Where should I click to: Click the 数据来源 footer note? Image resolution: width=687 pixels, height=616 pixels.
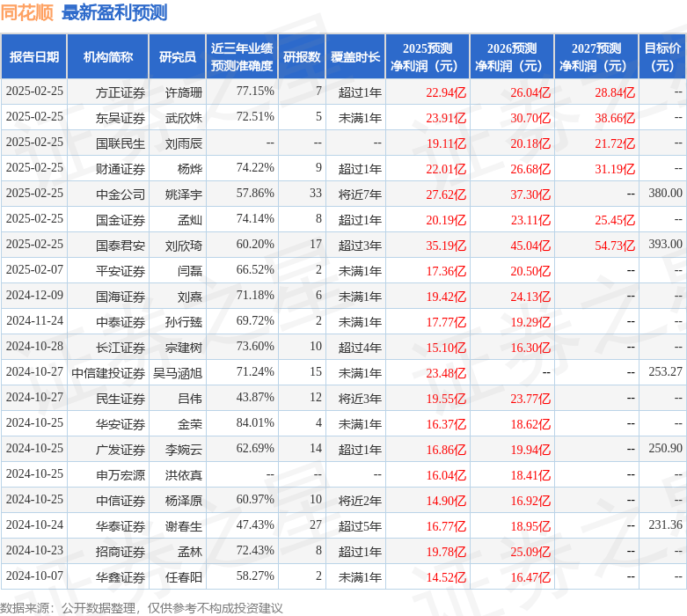click(142, 608)
